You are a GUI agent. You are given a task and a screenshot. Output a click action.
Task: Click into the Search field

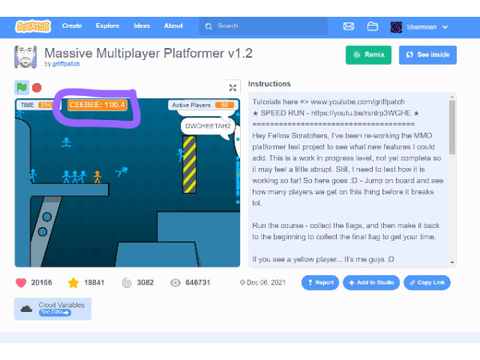pyautogui.click(x=263, y=26)
